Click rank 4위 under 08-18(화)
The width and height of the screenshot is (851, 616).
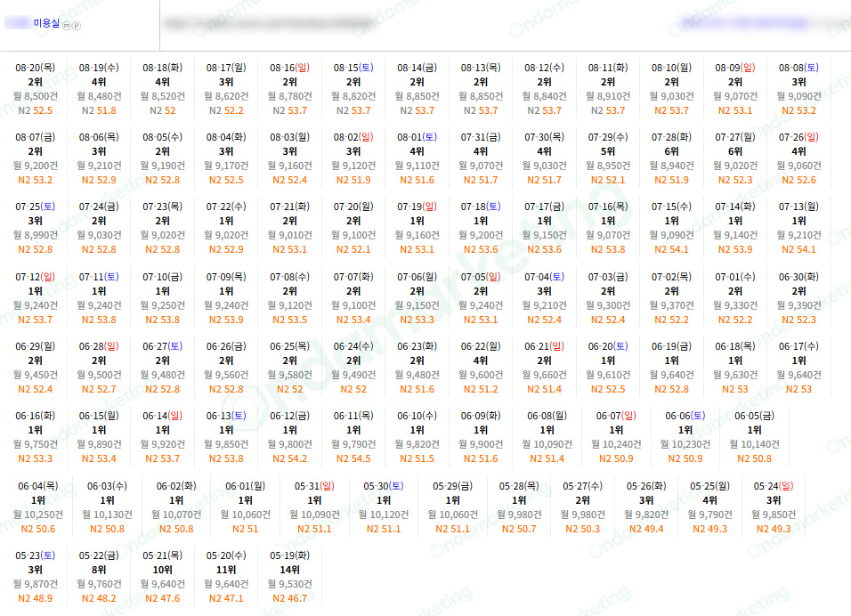[162, 82]
